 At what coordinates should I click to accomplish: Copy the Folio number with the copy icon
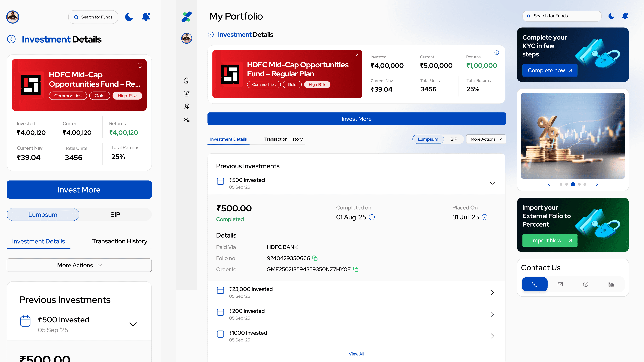(315, 258)
